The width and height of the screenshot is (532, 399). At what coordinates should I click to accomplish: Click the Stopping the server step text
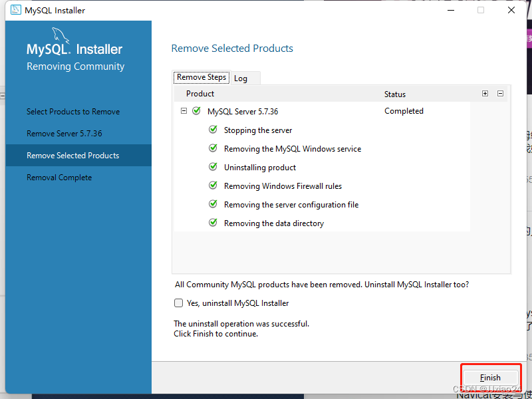[x=258, y=130]
